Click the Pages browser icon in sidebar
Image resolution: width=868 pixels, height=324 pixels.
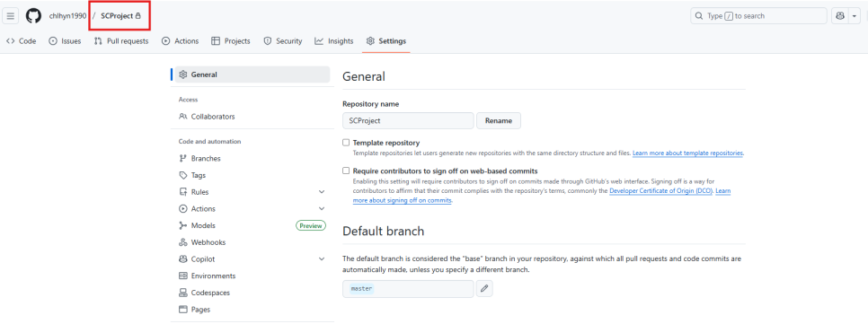[183, 310]
